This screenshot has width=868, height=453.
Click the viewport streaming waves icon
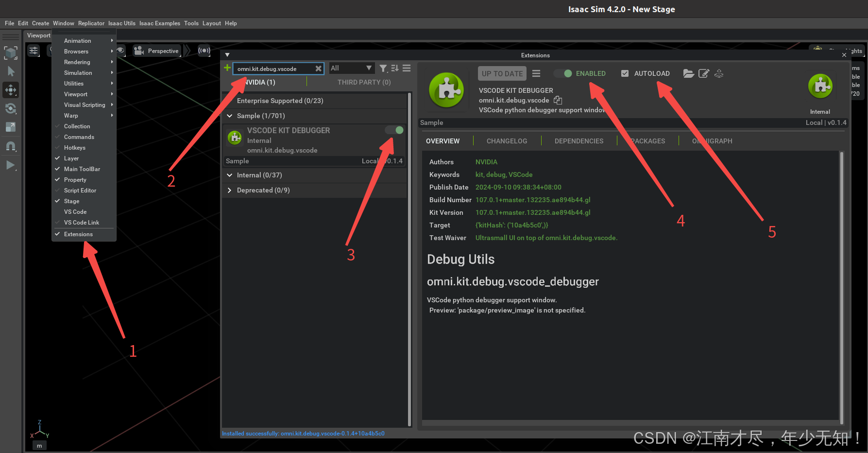point(204,51)
